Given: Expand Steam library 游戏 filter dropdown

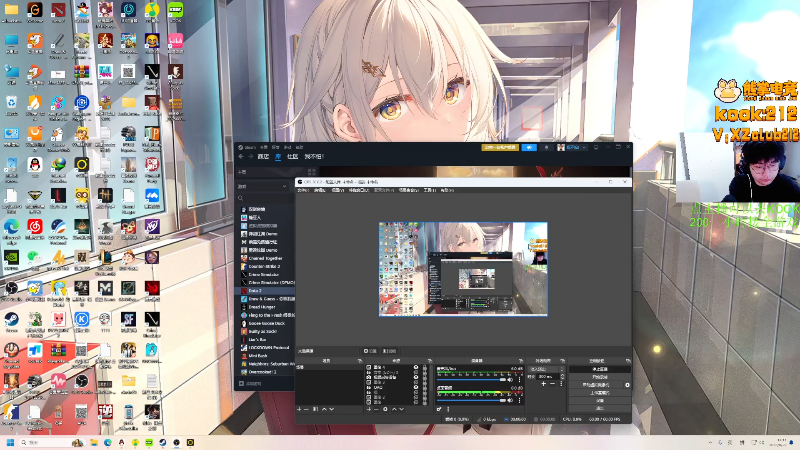Looking at the screenshot, I should pos(263,186).
